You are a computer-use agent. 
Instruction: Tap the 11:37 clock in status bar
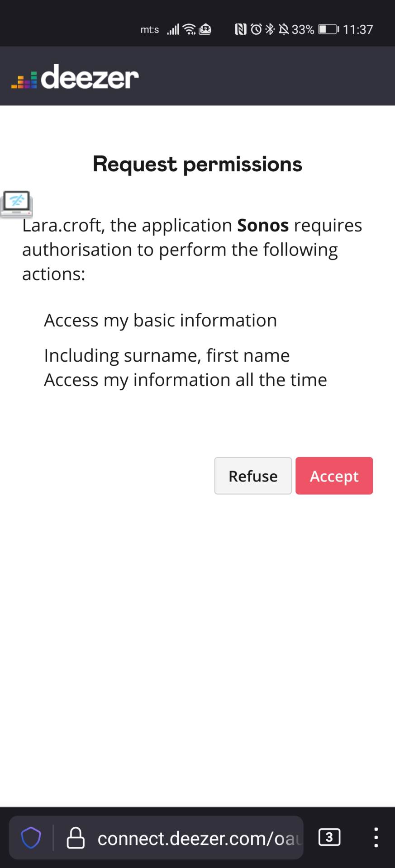coord(358,29)
